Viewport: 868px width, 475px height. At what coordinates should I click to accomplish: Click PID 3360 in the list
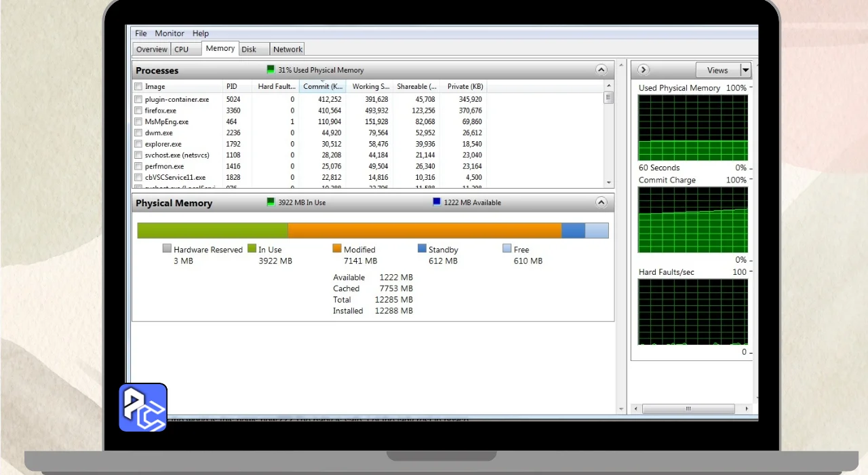click(233, 111)
